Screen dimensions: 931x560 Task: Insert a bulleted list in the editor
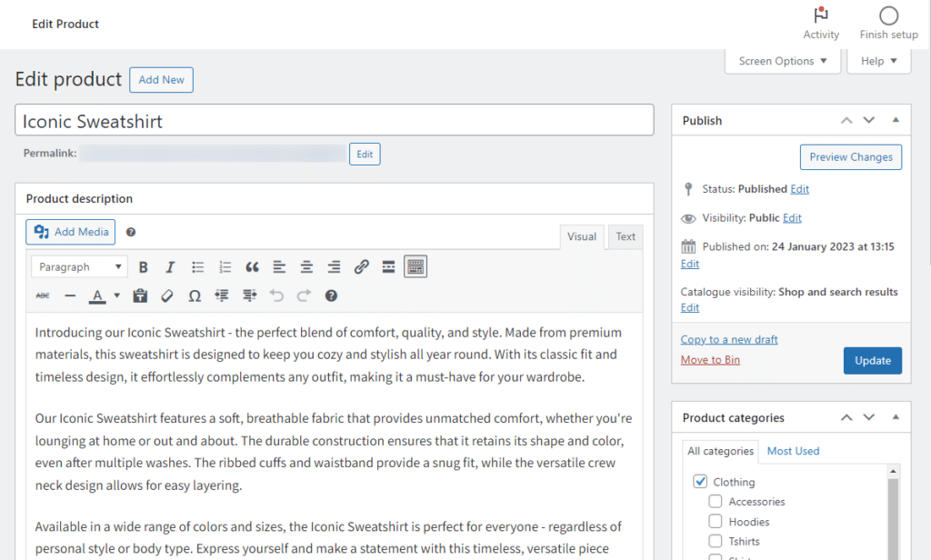point(197,266)
